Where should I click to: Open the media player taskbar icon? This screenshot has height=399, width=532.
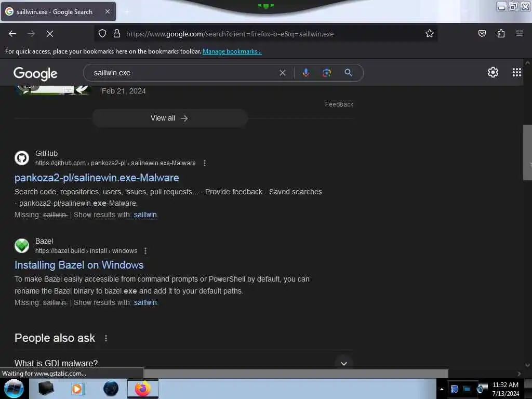pyautogui.click(x=77, y=389)
